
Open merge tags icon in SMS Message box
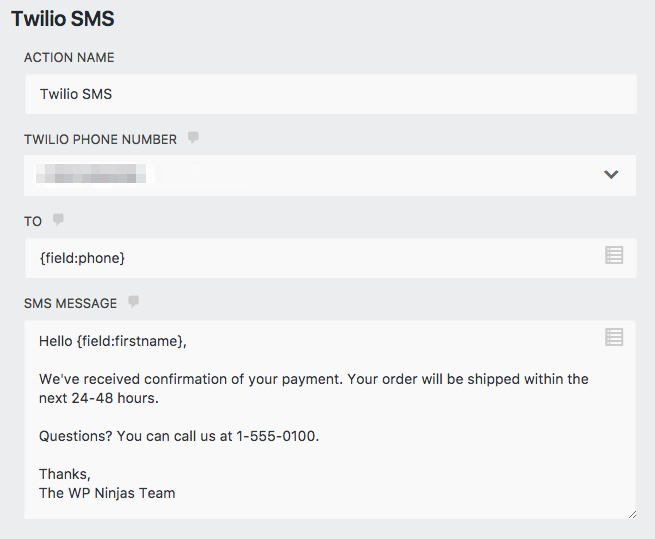[614, 337]
